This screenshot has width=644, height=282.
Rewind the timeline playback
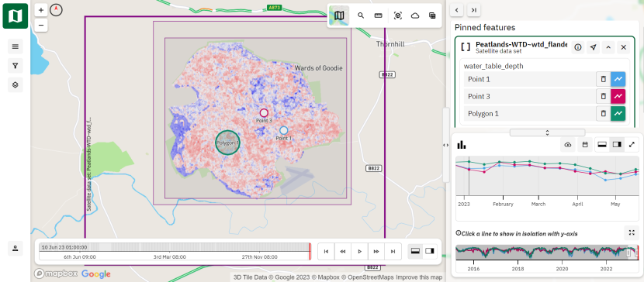pyautogui.click(x=343, y=251)
